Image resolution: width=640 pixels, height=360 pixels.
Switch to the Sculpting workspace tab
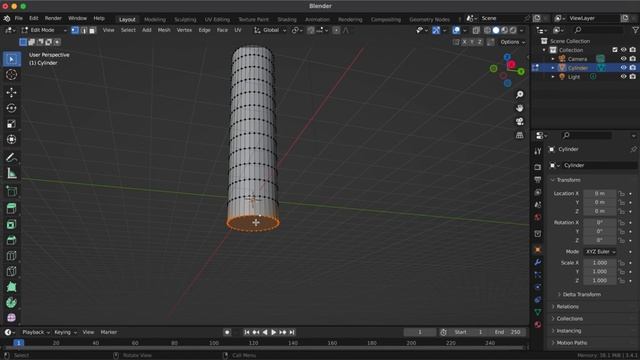coord(185,19)
